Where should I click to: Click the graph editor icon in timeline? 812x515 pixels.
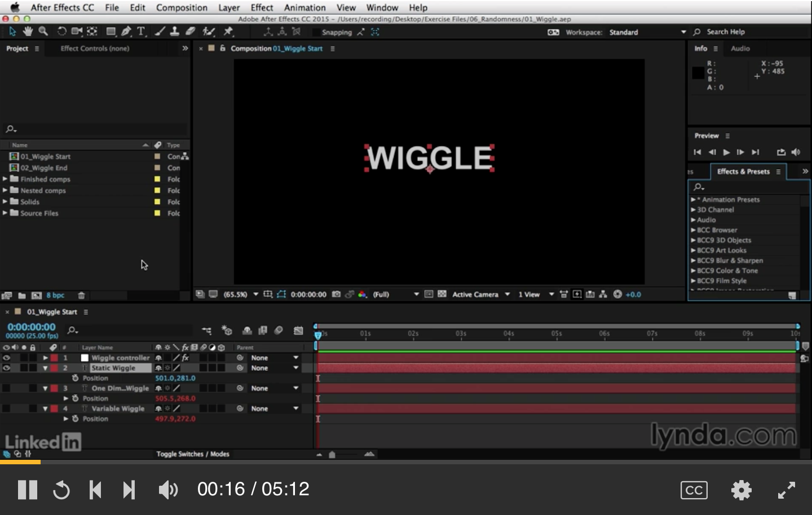click(x=298, y=331)
